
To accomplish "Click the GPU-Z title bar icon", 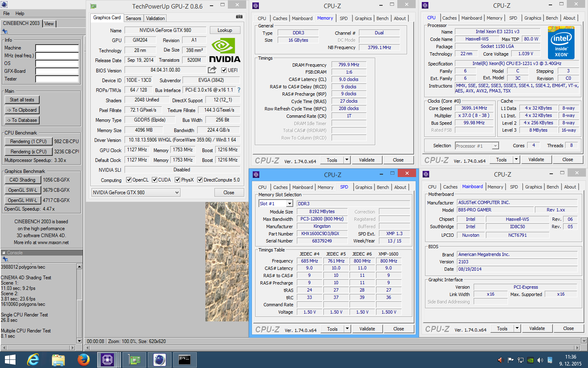I will click(94, 6).
